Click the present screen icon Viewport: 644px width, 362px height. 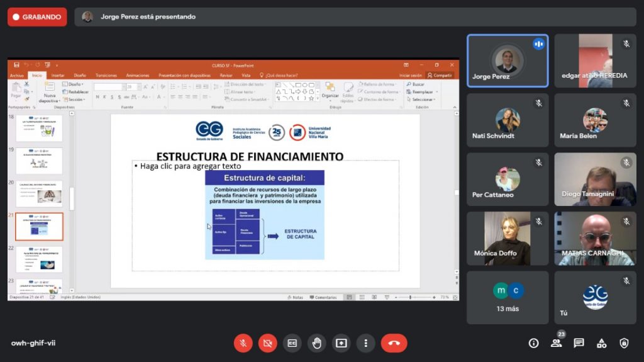click(341, 343)
